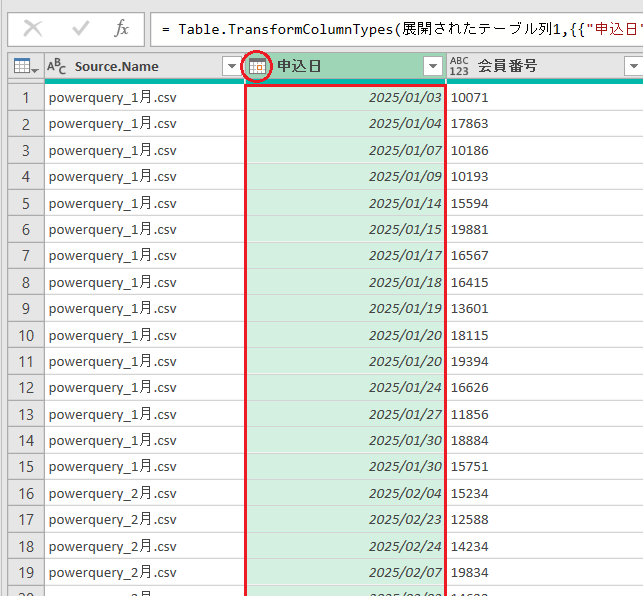Screen dimensions: 643x596
Task: Select member number cell 10193
Action: 545,177
